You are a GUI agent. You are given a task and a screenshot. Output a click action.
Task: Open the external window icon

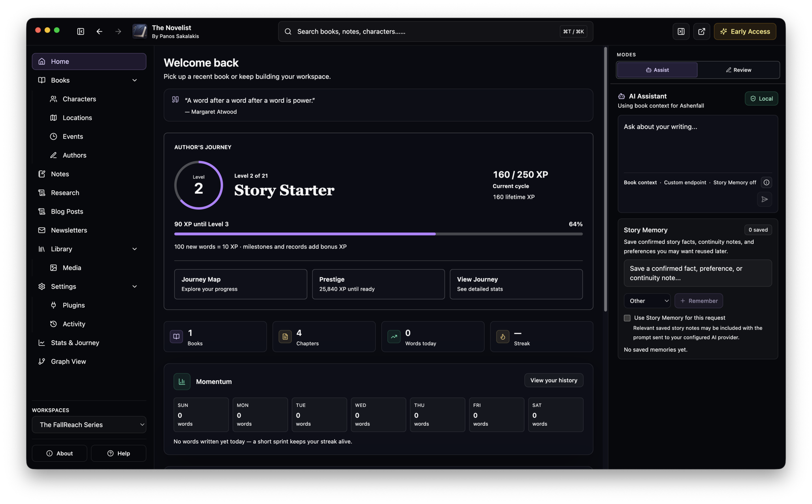click(x=701, y=31)
